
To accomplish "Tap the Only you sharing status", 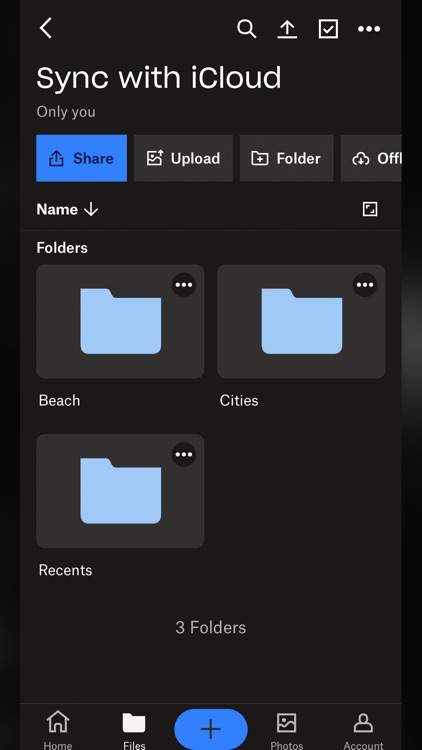I will (66, 112).
